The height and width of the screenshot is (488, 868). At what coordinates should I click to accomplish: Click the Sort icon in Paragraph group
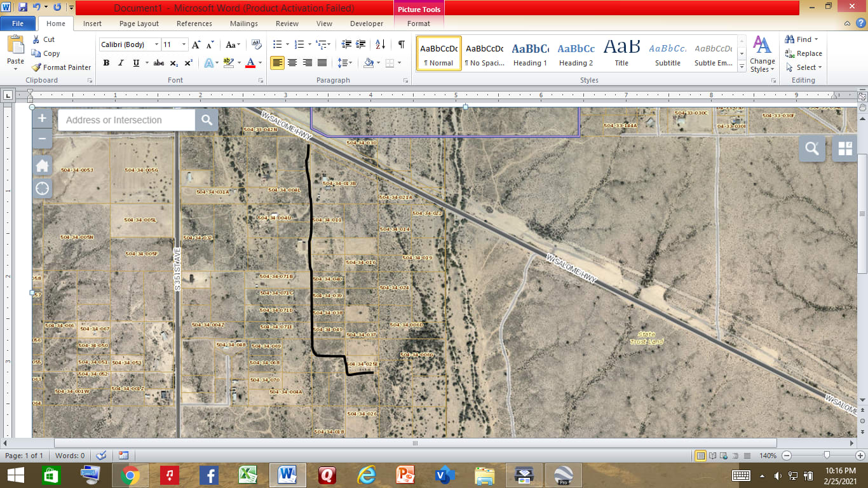pos(380,44)
